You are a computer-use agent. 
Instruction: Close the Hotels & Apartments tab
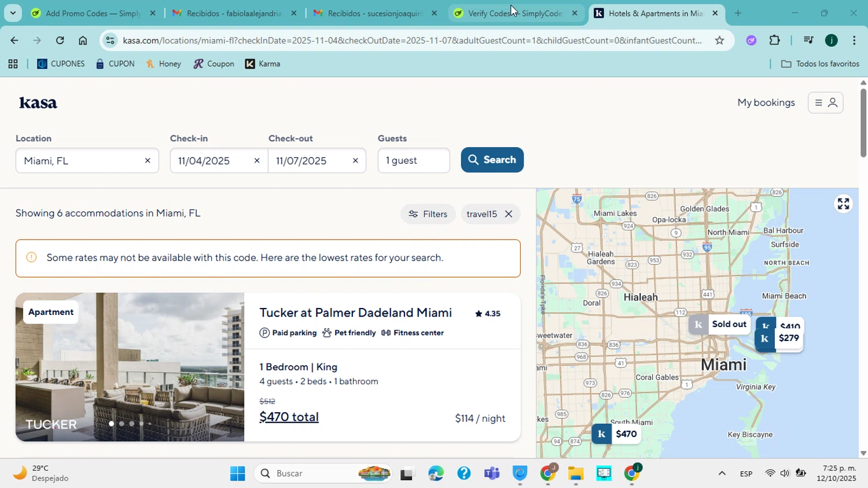(715, 13)
